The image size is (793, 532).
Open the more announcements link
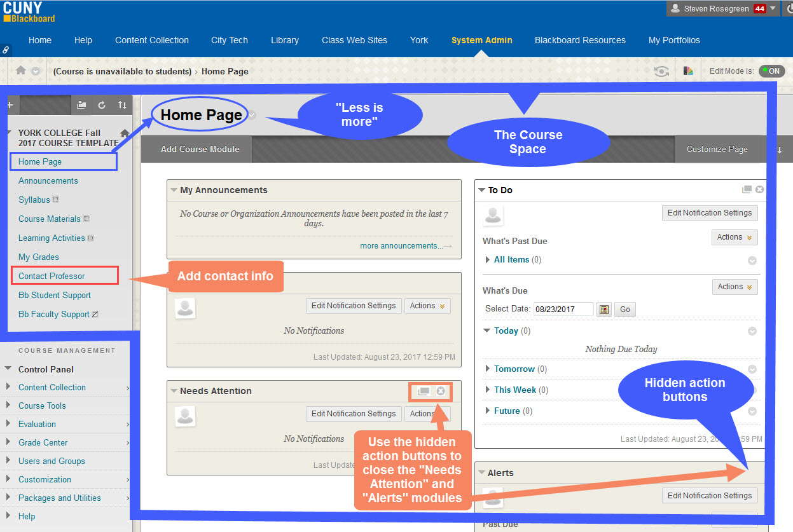[401, 246]
